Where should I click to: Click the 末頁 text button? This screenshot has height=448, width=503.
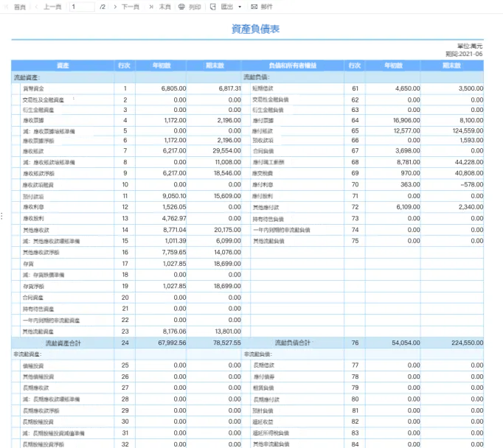click(x=165, y=7)
